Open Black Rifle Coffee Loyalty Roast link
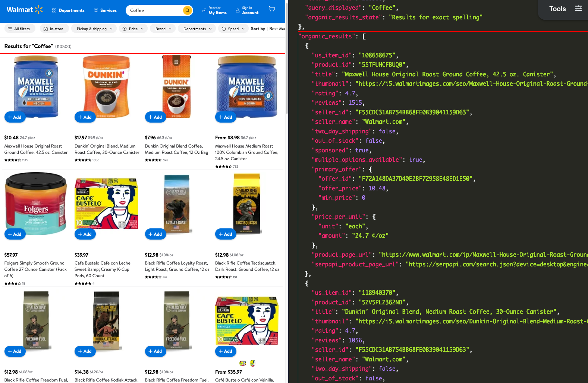 point(177,266)
